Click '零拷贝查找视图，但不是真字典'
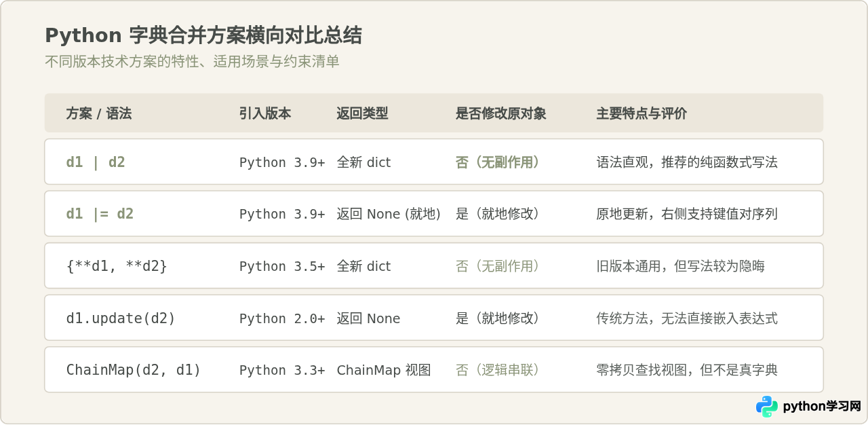 (x=687, y=370)
